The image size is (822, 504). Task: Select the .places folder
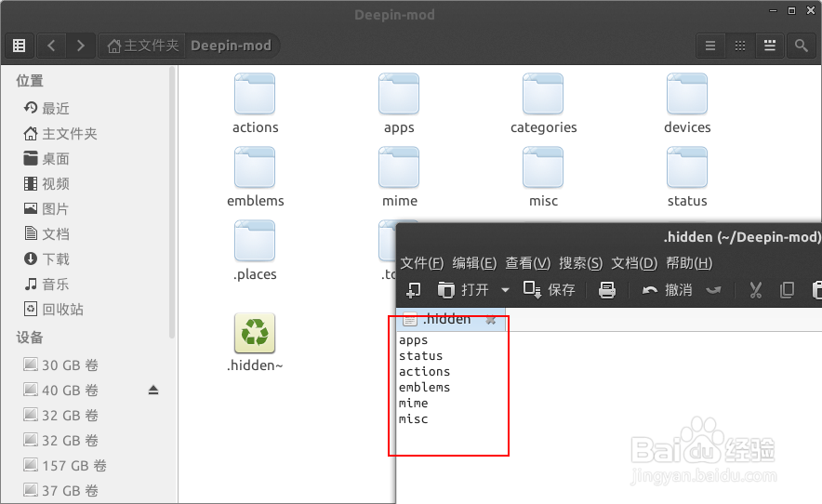pos(255,251)
